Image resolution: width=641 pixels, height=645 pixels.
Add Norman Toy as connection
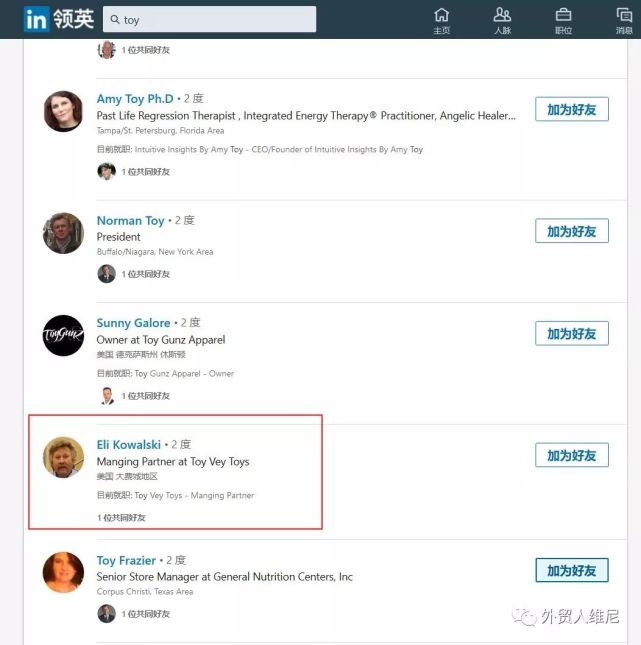coord(571,231)
